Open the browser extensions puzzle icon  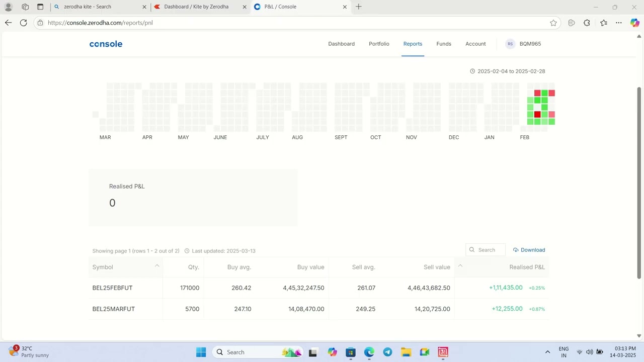[587, 23]
